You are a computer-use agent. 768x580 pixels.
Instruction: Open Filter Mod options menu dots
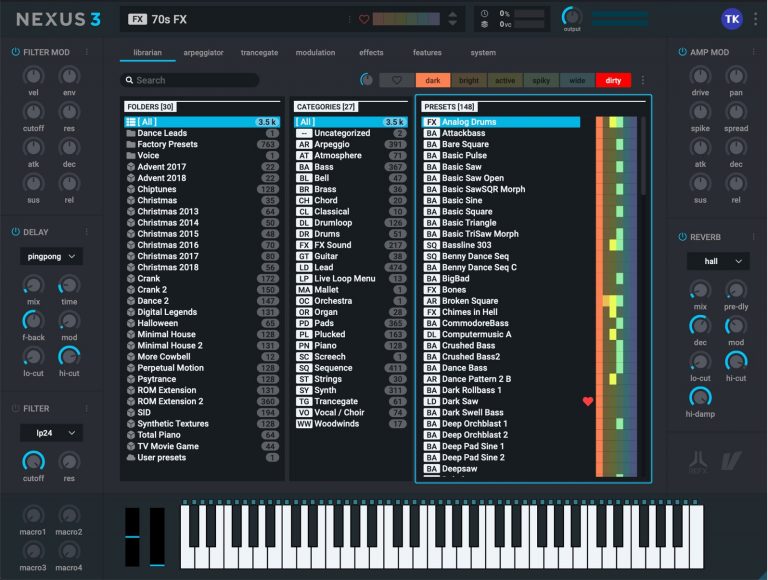click(x=87, y=52)
